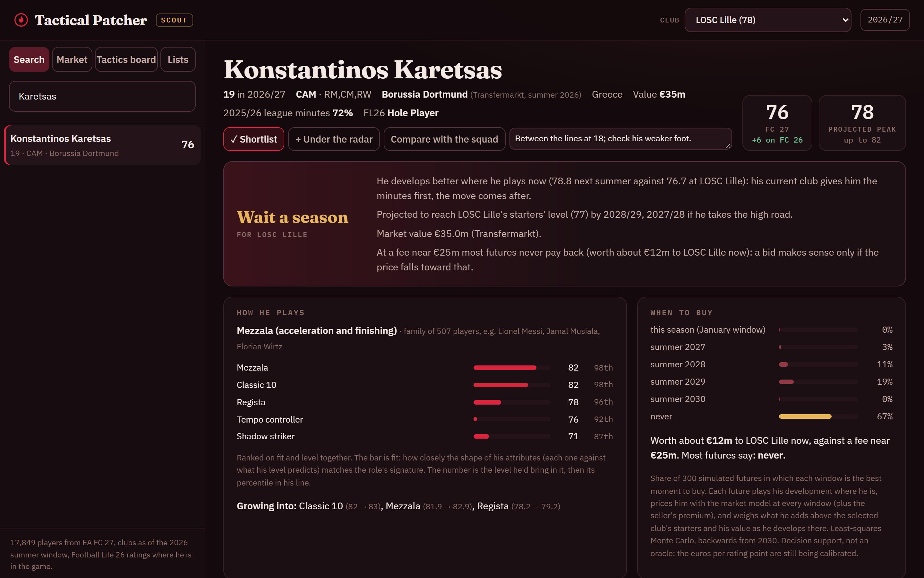This screenshot has height=578, width=924.
Task: Go to the Lists tab
Action: coord(178,60)
